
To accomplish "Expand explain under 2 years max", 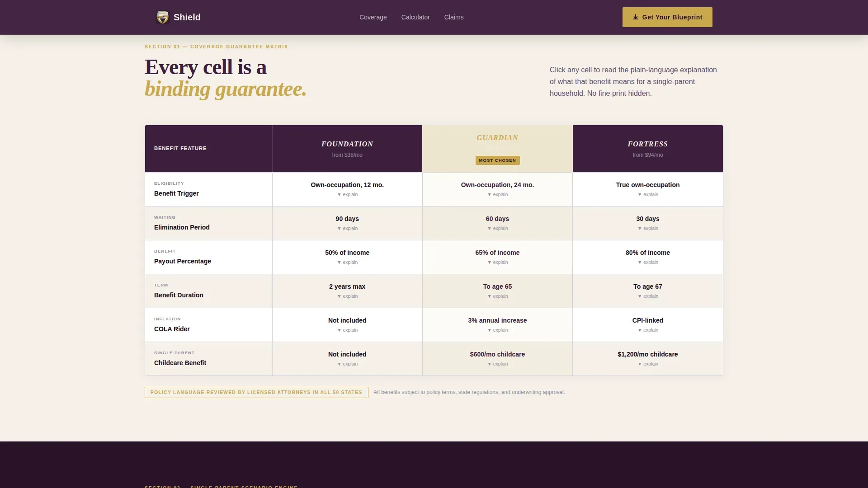I will point(347,296).
